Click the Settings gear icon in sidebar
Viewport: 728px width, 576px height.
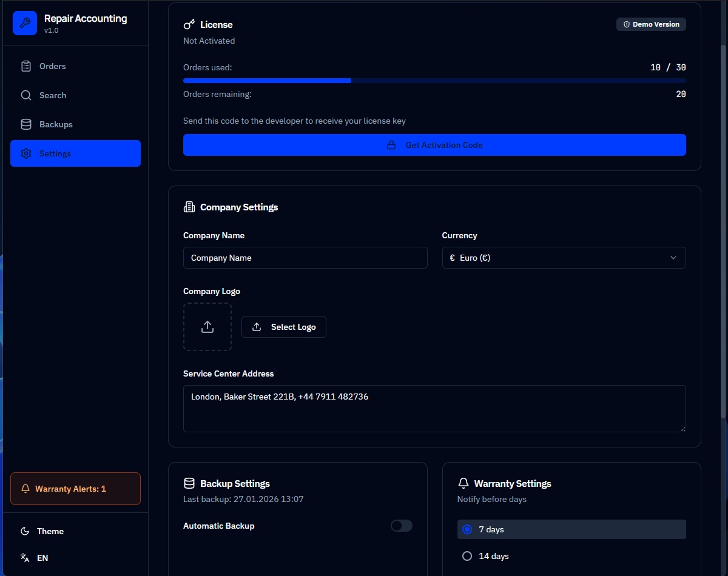[x=26, y=153]
